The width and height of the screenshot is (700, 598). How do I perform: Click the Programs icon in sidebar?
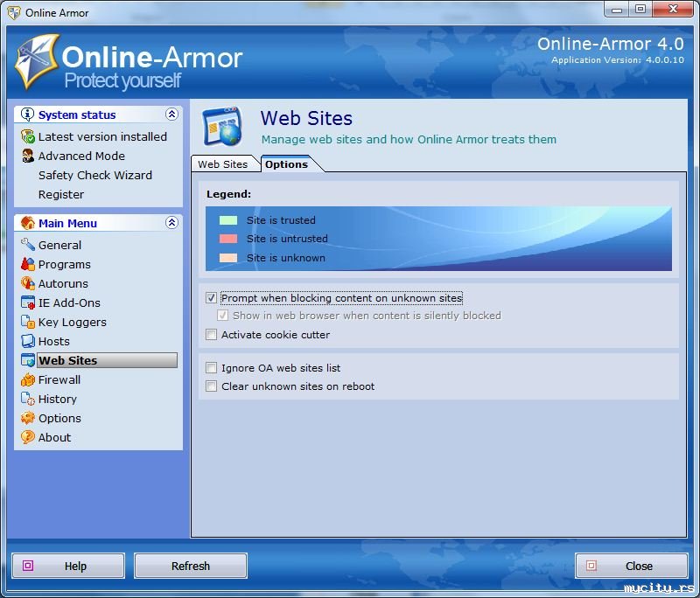(x=28, y=264)
